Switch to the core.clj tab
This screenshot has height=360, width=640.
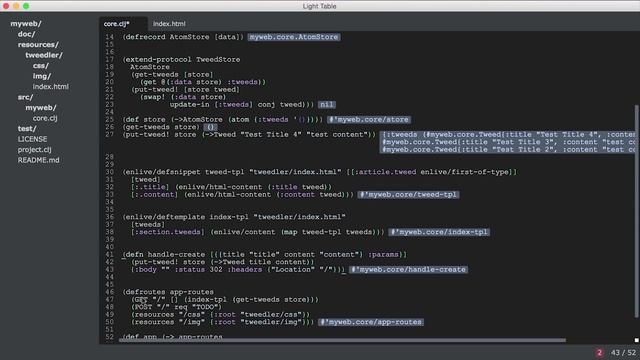tap(117, 24)
